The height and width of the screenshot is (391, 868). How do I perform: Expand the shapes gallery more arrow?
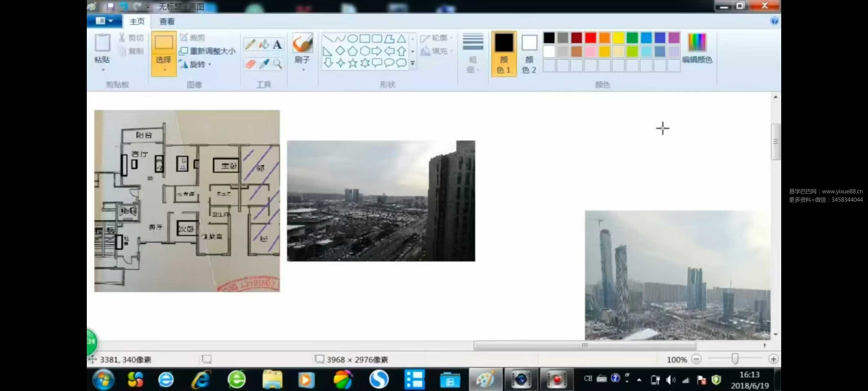(413, 63)
